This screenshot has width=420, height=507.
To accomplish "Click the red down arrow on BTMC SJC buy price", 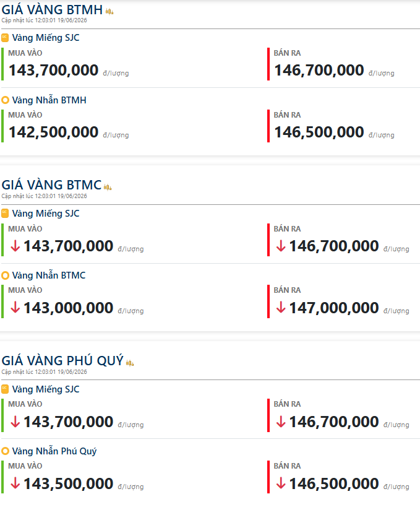I will 15,246.
